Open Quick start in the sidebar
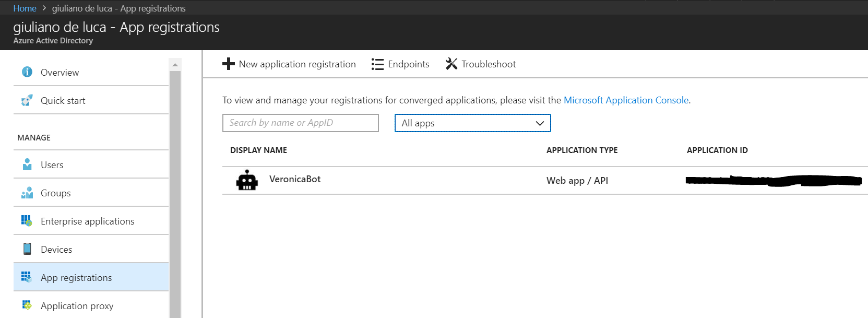The height and width of the screenshot is (318, 868). (x=91, y=100)
